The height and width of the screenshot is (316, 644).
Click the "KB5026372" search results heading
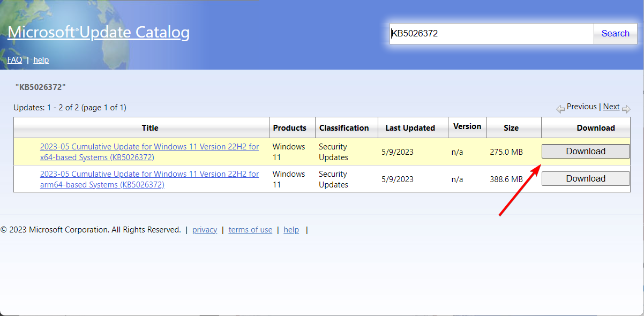click(x=41, y=87)
